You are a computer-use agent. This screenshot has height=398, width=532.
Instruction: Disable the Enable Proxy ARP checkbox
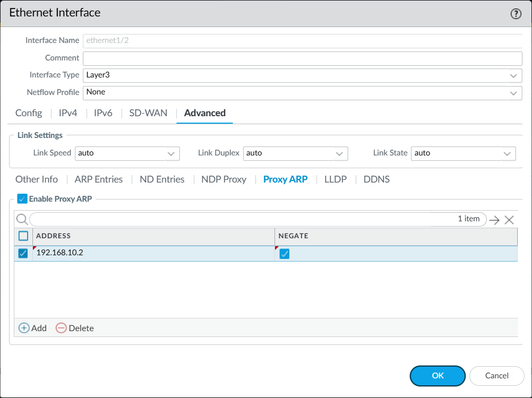(22, 198)
